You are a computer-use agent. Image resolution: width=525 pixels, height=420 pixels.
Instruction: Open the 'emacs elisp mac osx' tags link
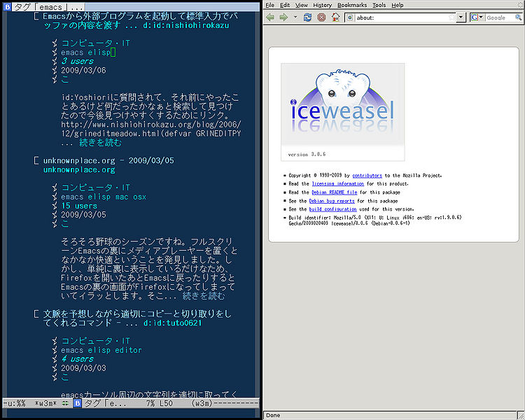click(104, 197)
